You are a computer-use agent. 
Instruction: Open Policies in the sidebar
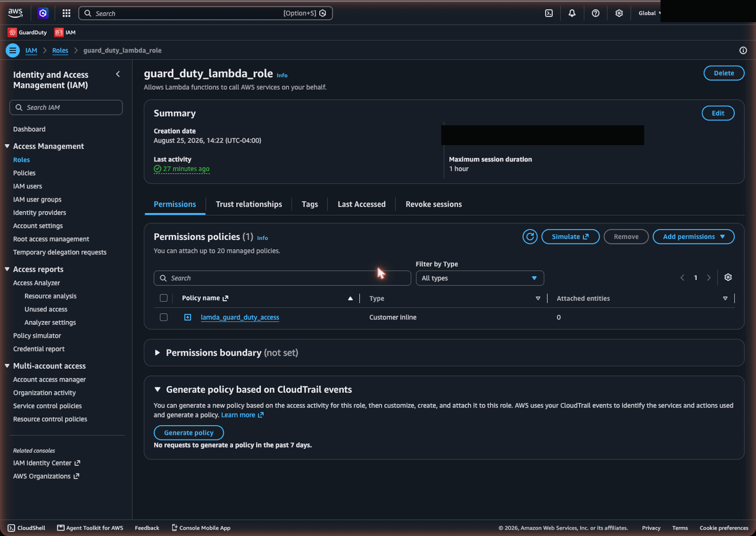(x=24, y=173)
